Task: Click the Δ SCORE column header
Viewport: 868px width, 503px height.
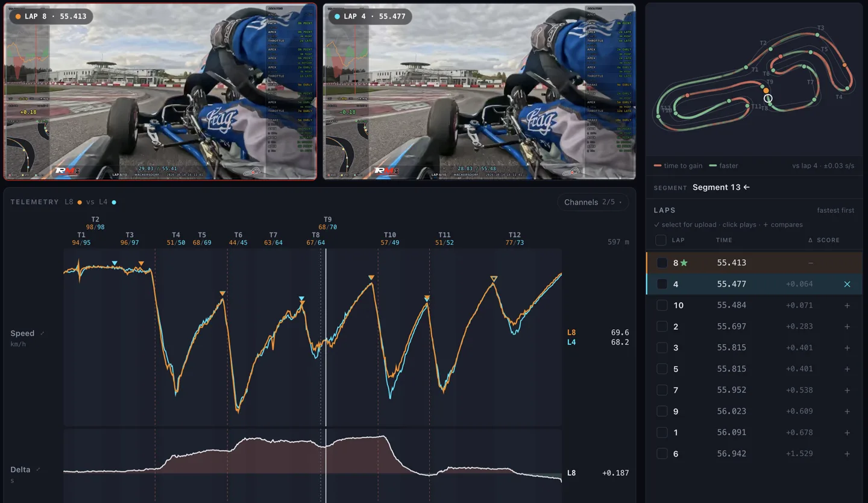Action: pos(823,240)
